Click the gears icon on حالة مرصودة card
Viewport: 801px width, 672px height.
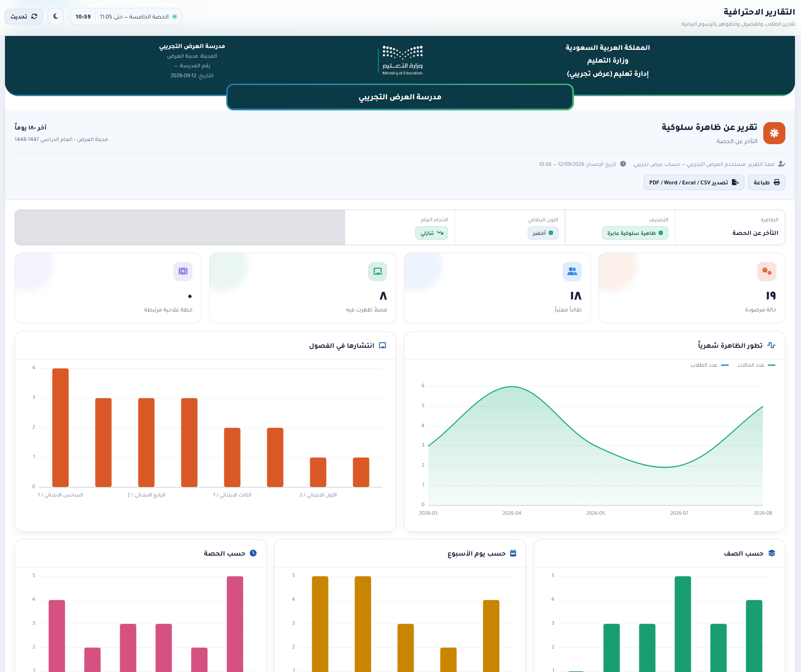(766, 271)
